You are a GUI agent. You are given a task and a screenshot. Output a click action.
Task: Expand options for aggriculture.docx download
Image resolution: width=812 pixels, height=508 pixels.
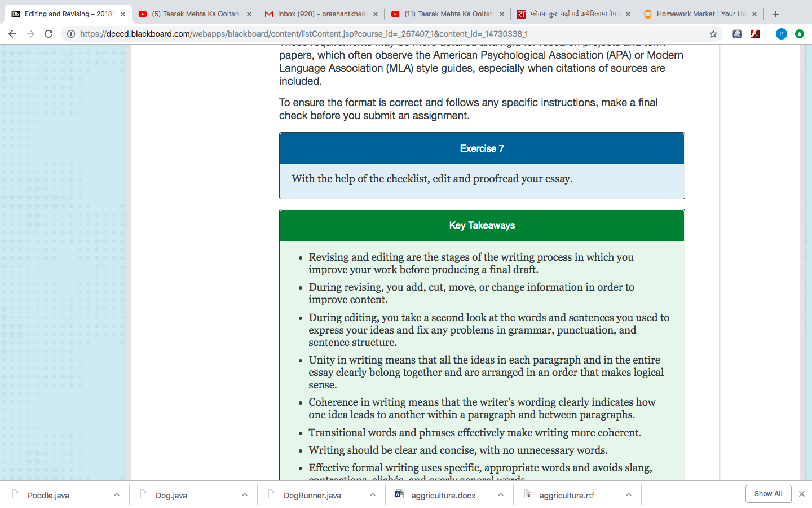tap(501, 494)
